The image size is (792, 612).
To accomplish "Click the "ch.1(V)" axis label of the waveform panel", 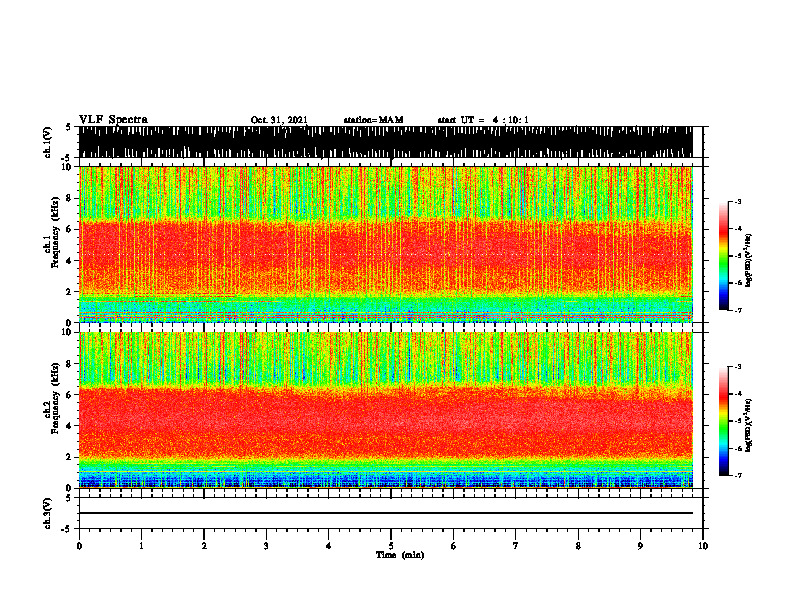I will pos(48,142).
